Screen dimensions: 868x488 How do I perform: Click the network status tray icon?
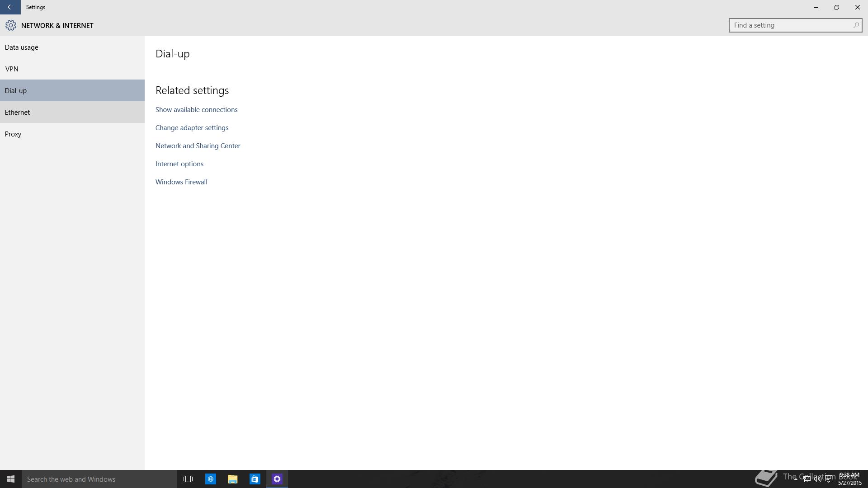(807, 479)
